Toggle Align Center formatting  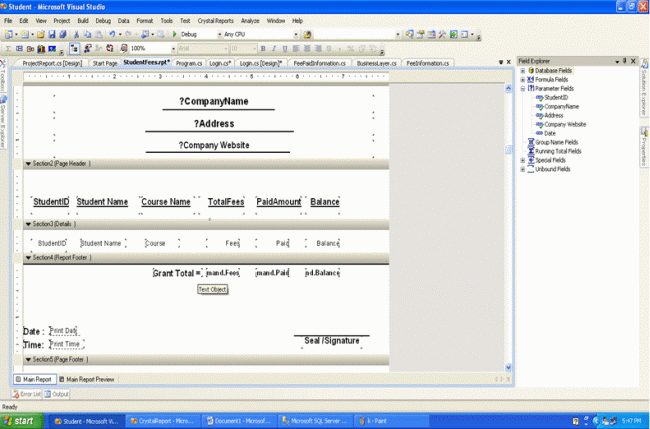click(x=307, y=48)
